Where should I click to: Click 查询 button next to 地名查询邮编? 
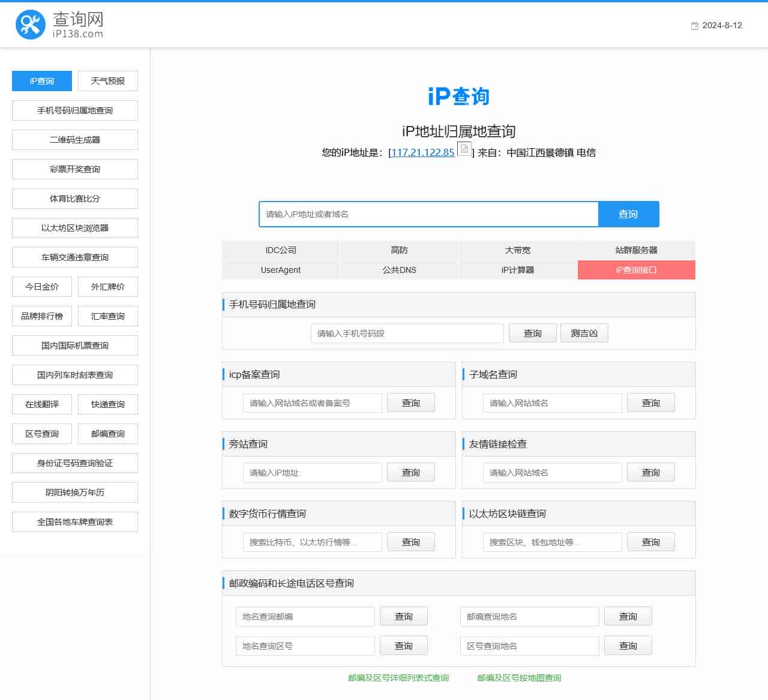[x=404, y=617]
